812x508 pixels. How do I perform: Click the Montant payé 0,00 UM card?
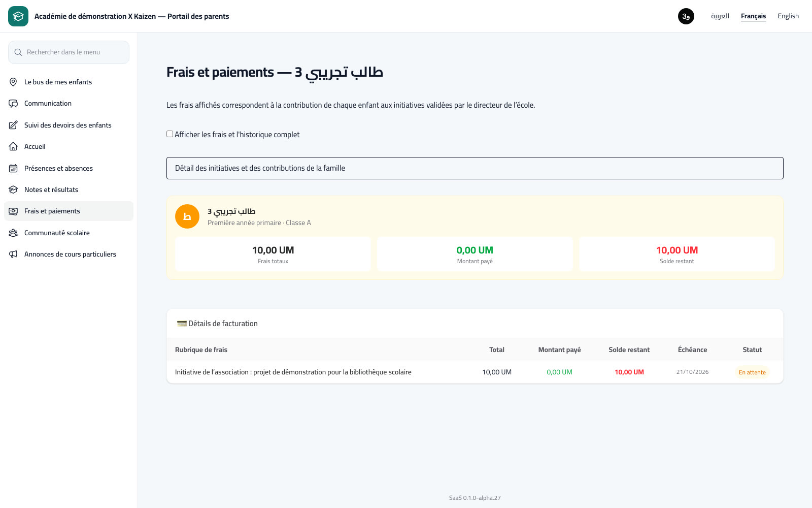(475, 254)
